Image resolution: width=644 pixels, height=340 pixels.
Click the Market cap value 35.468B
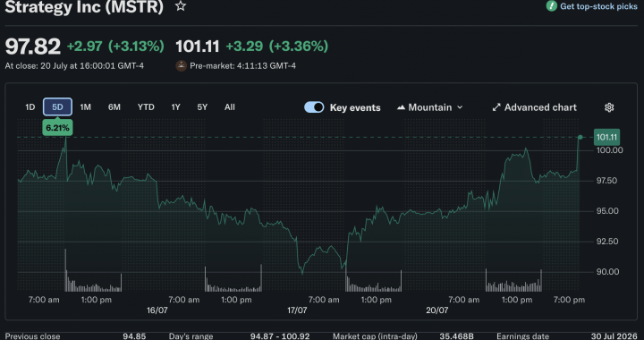pyautogui.click(x=456, y=336)
